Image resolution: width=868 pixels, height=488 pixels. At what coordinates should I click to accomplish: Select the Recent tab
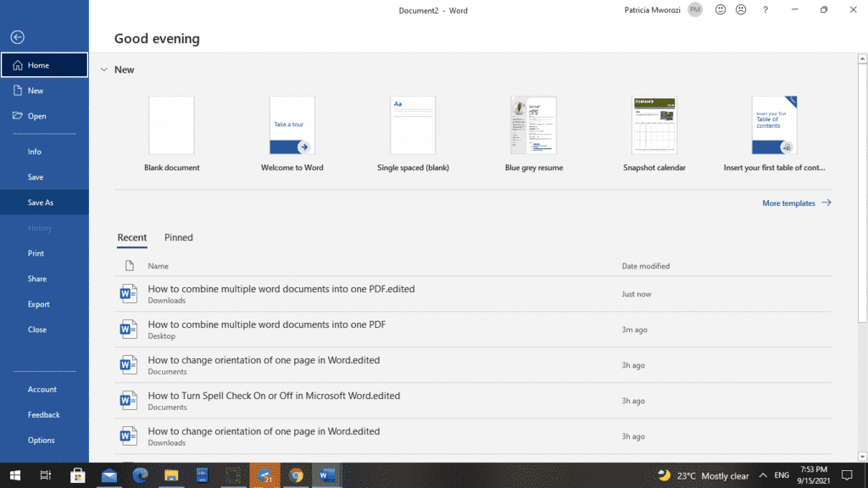click(132, 237)
